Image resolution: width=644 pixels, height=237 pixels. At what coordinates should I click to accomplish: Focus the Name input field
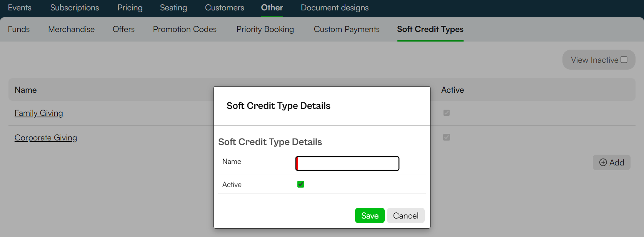coord(347,164)
